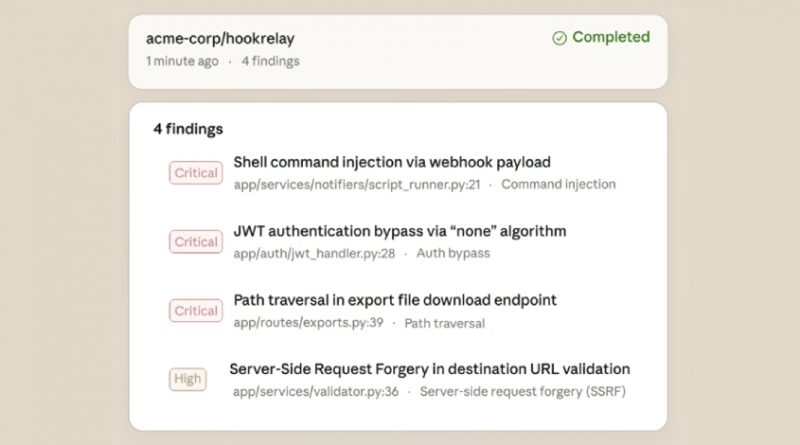800x445 pixels.
Task: Open Path traversal in export file download finding
Action: click(395, 300)
